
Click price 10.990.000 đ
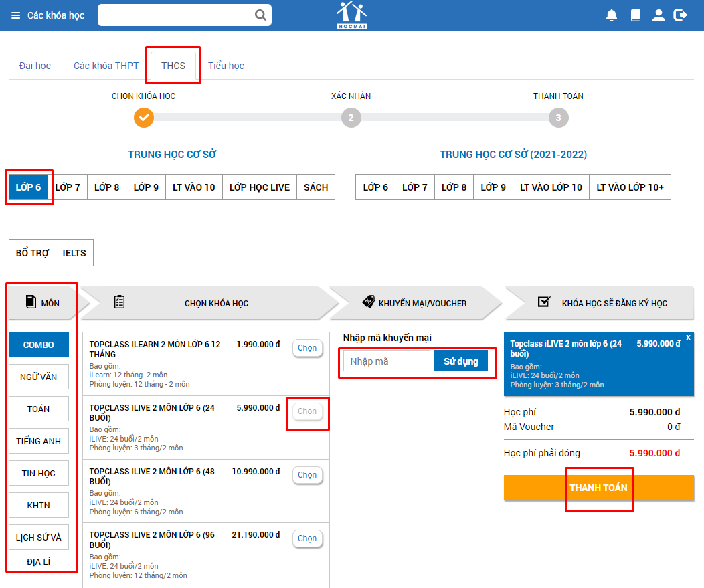pos(256,472)
